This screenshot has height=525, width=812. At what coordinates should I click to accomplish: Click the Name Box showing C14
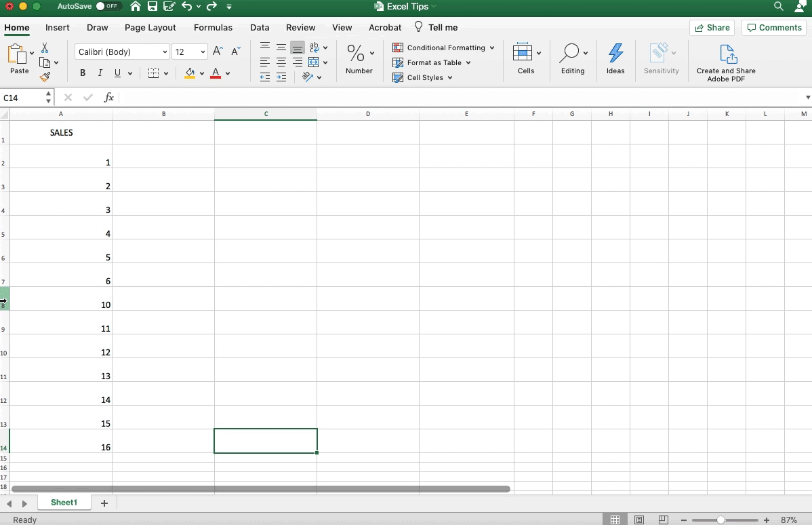(20, 97)
